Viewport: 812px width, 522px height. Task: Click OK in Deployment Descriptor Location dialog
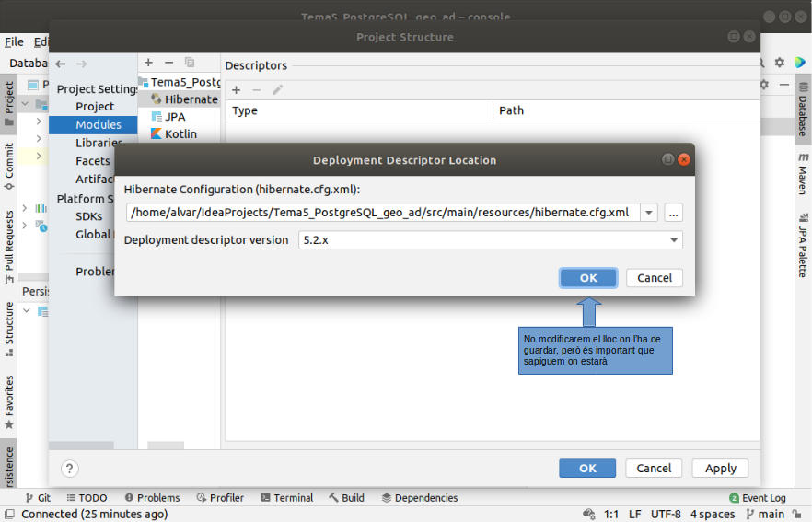coord(587,278)
